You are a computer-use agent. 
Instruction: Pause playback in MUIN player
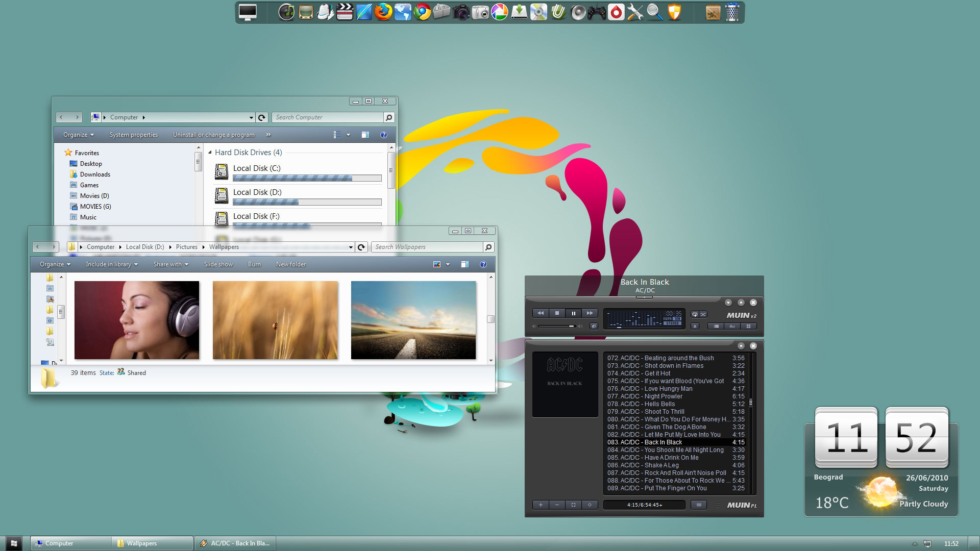pos(573,313)
